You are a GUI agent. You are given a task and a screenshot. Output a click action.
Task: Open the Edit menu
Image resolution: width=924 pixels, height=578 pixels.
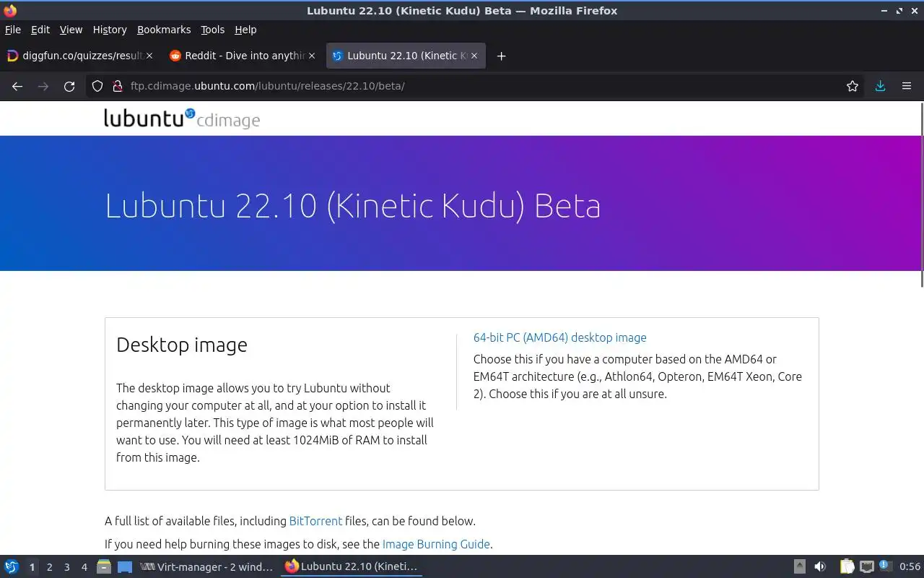pos(40,30)
